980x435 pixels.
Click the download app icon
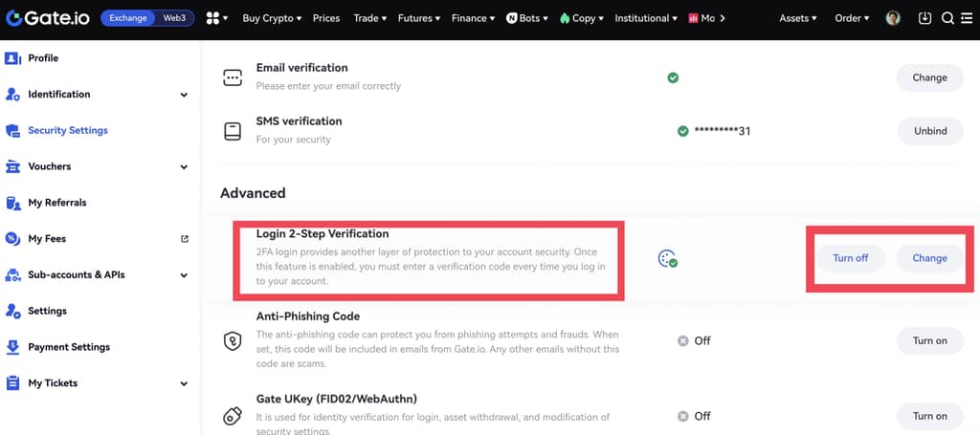click(924, 18)
